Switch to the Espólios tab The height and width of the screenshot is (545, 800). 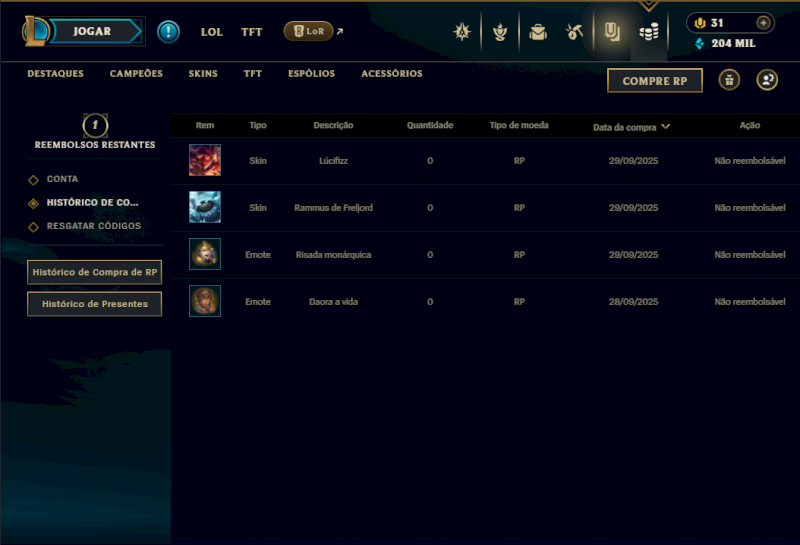click(311, 73)
